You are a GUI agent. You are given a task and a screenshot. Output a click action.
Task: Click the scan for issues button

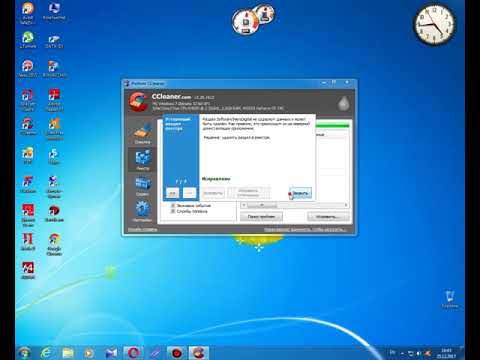tap(261, 217)
